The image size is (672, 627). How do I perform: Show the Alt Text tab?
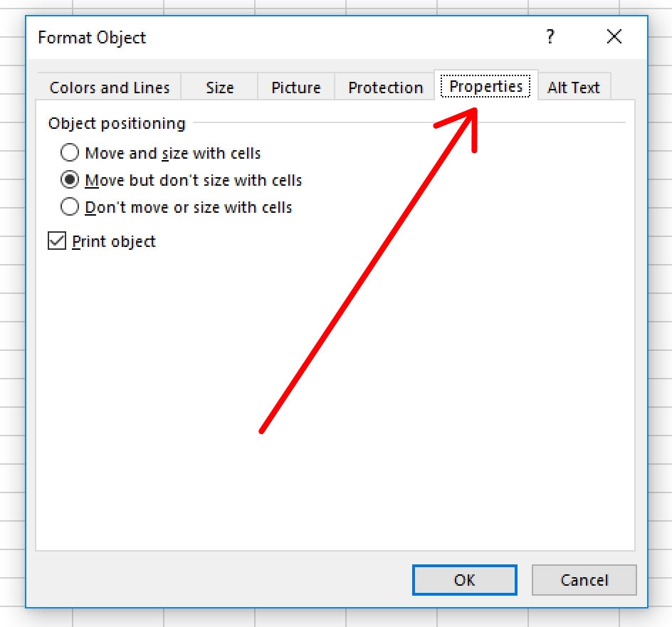tap(573, 88)
